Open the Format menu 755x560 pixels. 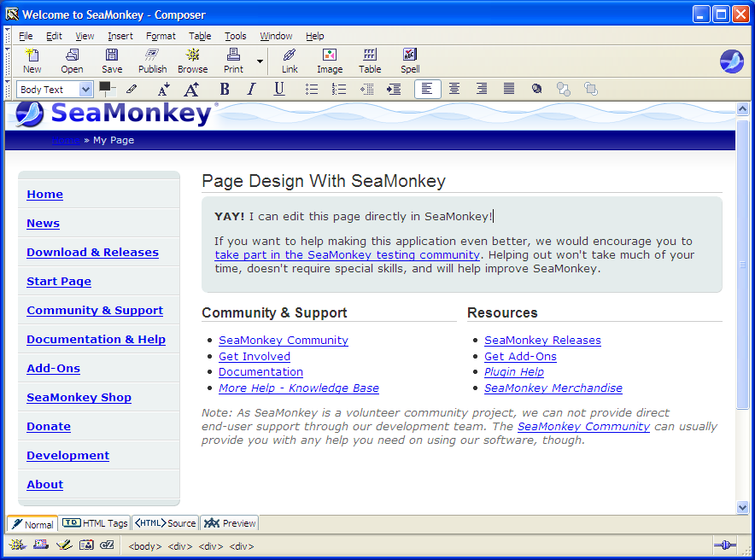[161, 36]
